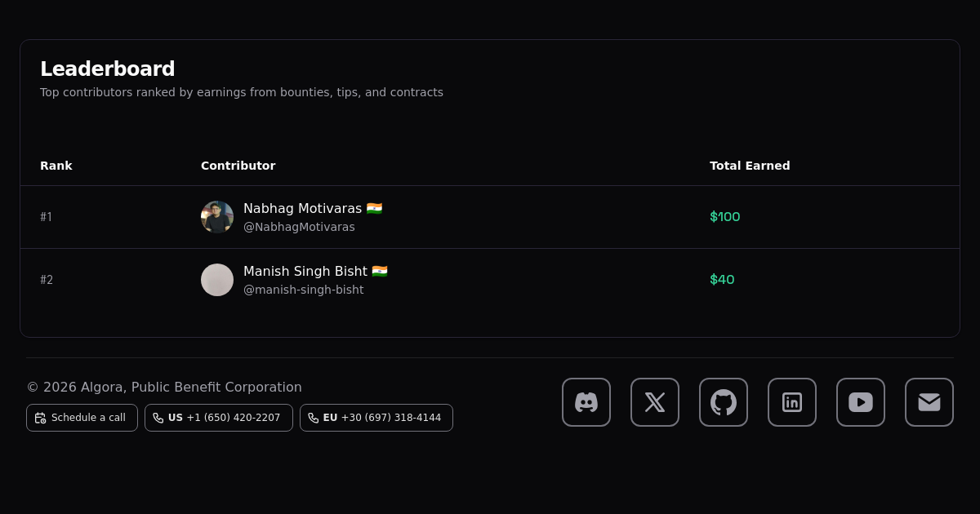Click the @manish-singh-bisht handle

pyautogui.click(x=303, y=290)
